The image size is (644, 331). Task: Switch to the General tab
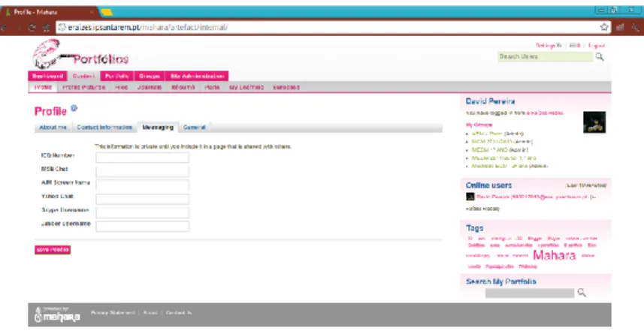point(195,128)
